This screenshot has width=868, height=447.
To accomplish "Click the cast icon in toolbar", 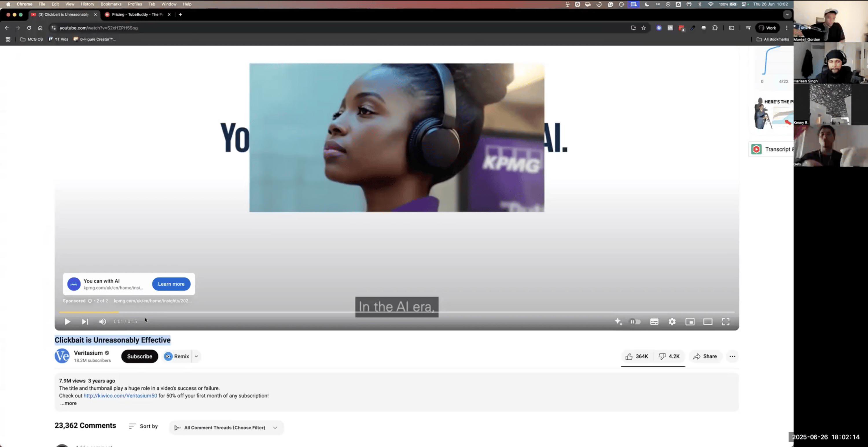I will point(731,28).
